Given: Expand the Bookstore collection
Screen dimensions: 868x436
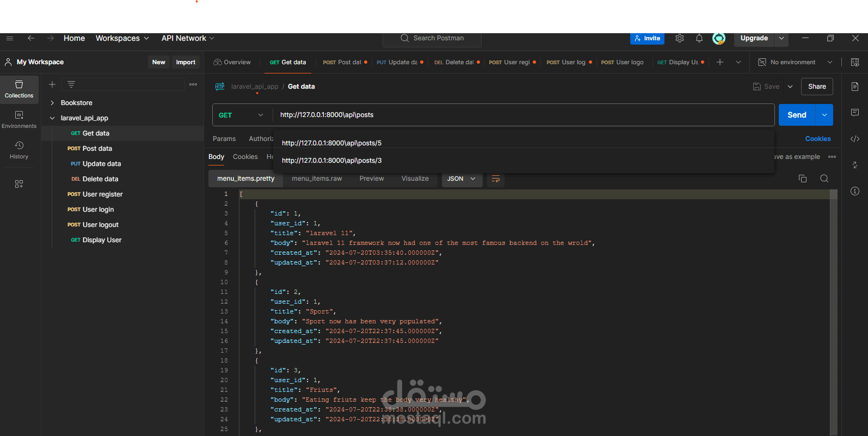Looking at the screenshot, I should (x=52, y=103).
